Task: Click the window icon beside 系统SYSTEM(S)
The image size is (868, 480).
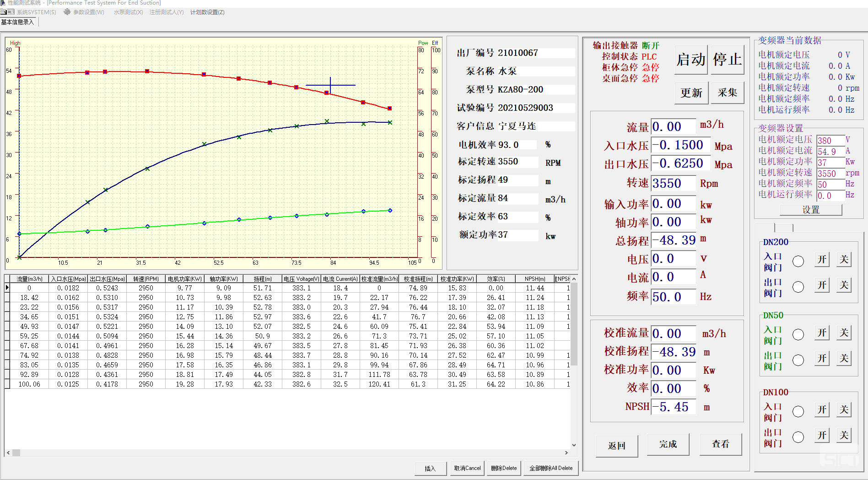Action: pyautogui.click(x=11, y=12)
